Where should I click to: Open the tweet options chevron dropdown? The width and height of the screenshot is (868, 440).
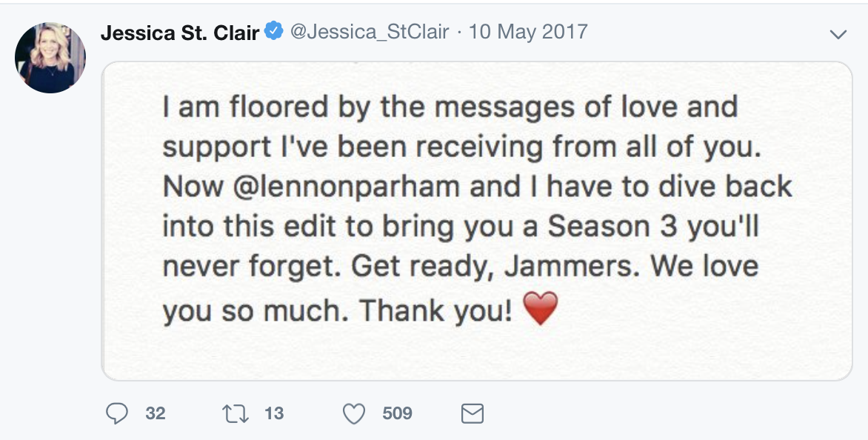[838, 34]
